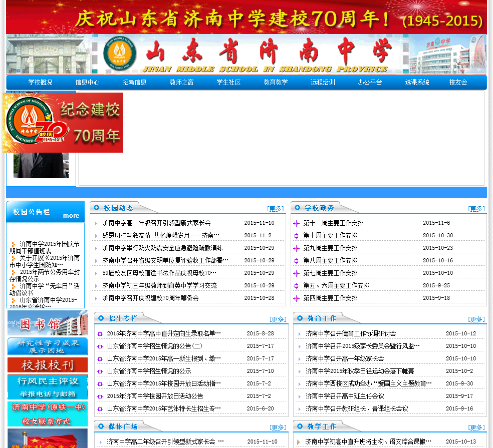Click more in 校园公告栏 header
The width and height of the screenshot is (493, 448).
point(71,216)
